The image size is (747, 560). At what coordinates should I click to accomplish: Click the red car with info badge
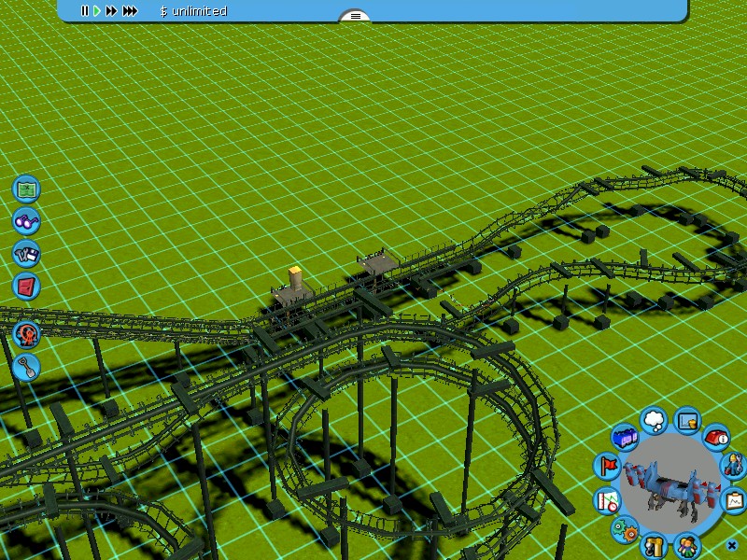pos(716,436)
